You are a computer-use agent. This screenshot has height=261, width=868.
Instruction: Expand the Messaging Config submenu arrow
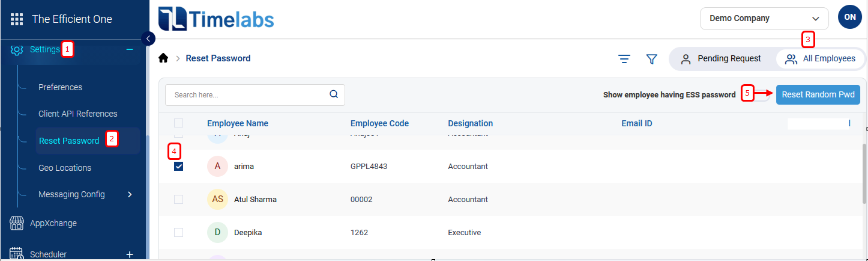(130, 194)
